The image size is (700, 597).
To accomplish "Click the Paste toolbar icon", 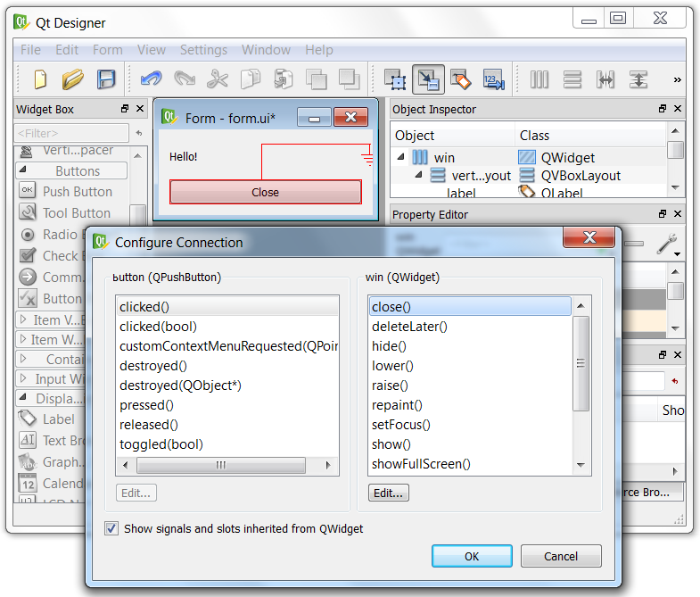I will tap(283, 79).
